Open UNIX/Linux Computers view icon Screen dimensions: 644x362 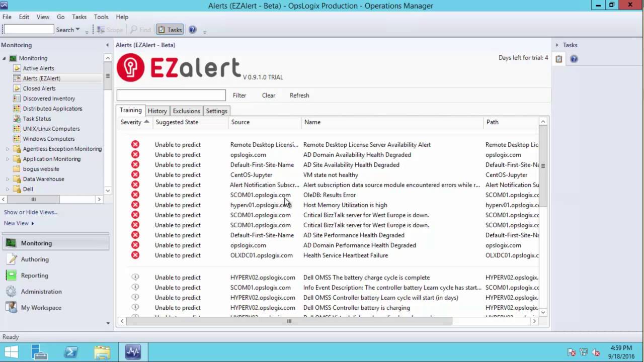click(x=18, y=129)
